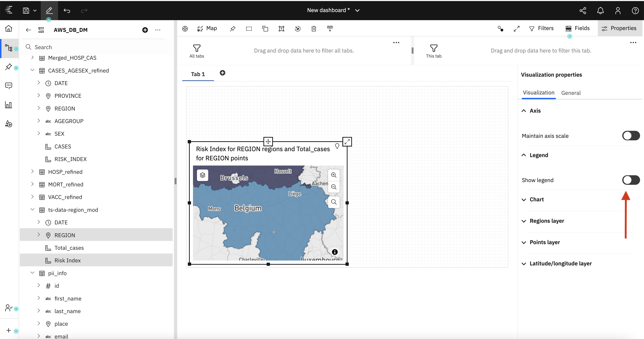
Task: Expand the VACC_refined table
Action: 32,197
